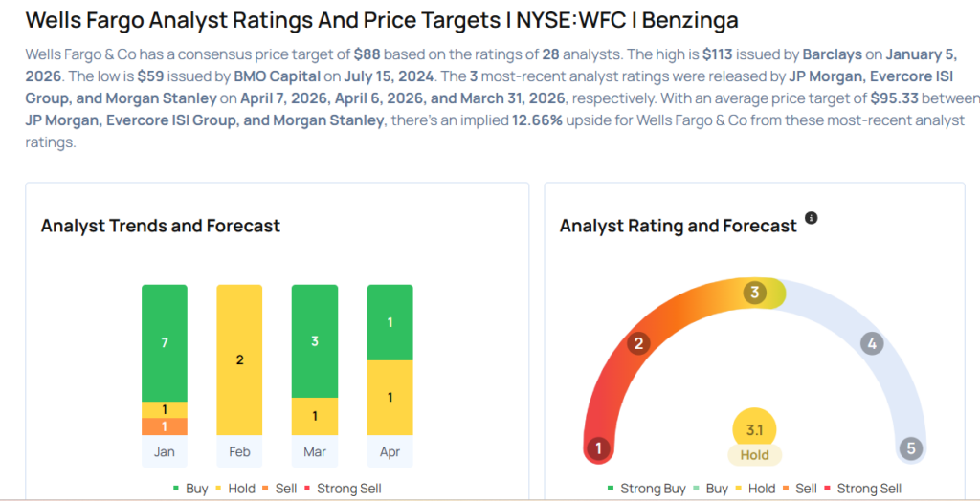Select gauge marker 2 on the orange arc
Viewport: 980px width, 501px height.
pyautogui.click(x=639, y=344)
